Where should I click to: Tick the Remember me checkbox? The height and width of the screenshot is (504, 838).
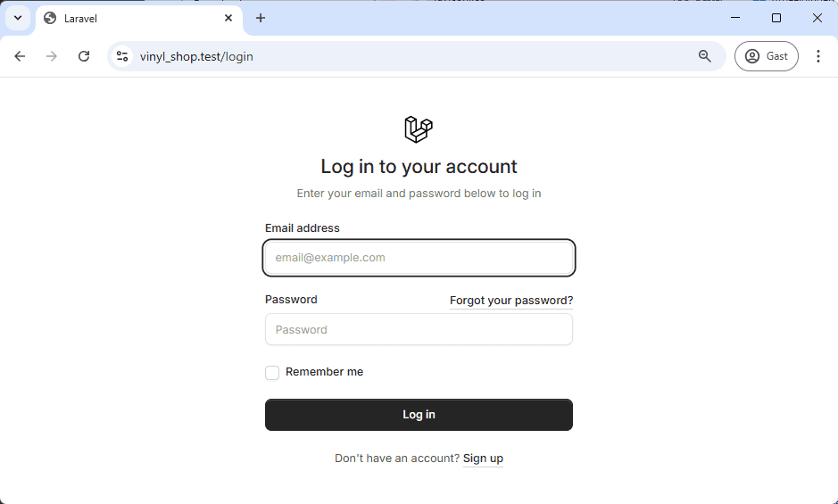coord(272,373)
